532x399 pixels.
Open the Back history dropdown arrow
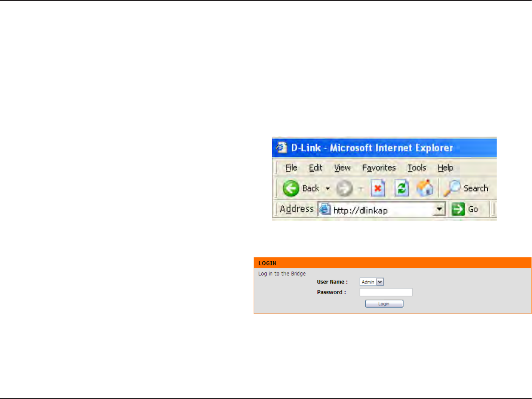[x=327, y=189]
